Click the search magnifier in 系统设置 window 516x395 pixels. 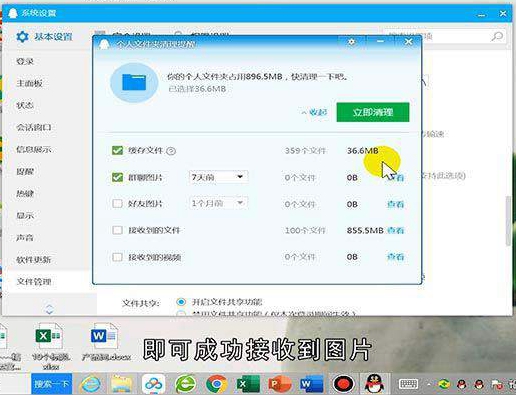point(497,36)
